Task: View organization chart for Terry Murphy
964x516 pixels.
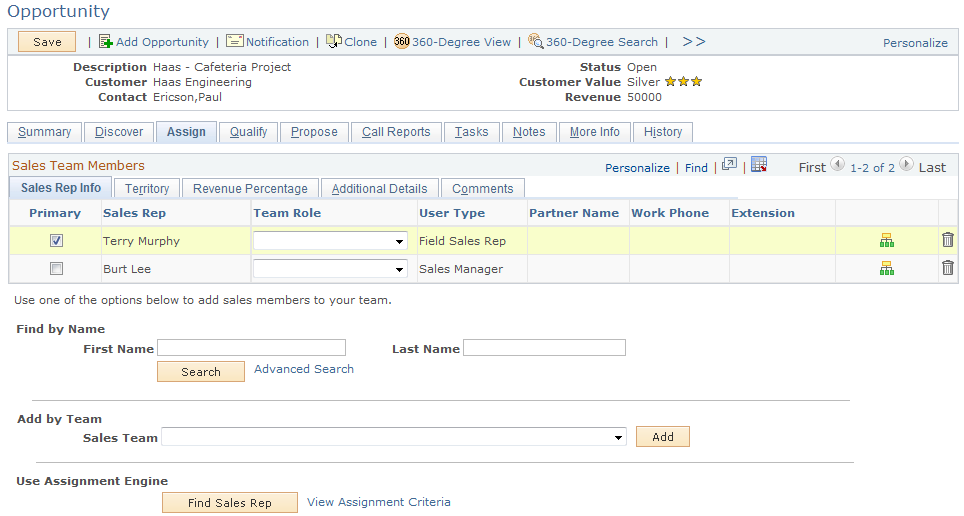Action: coord(887,240)
